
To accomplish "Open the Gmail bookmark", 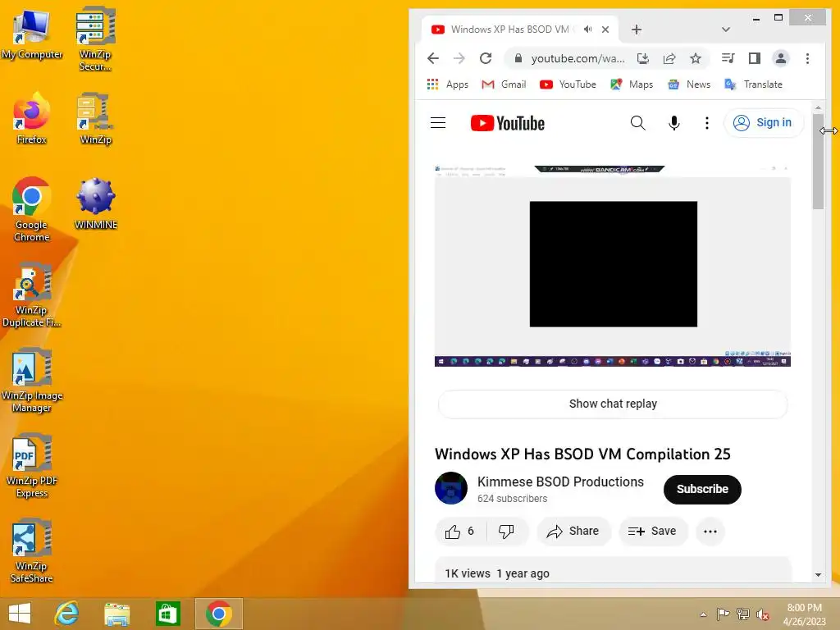I will 504,84.
